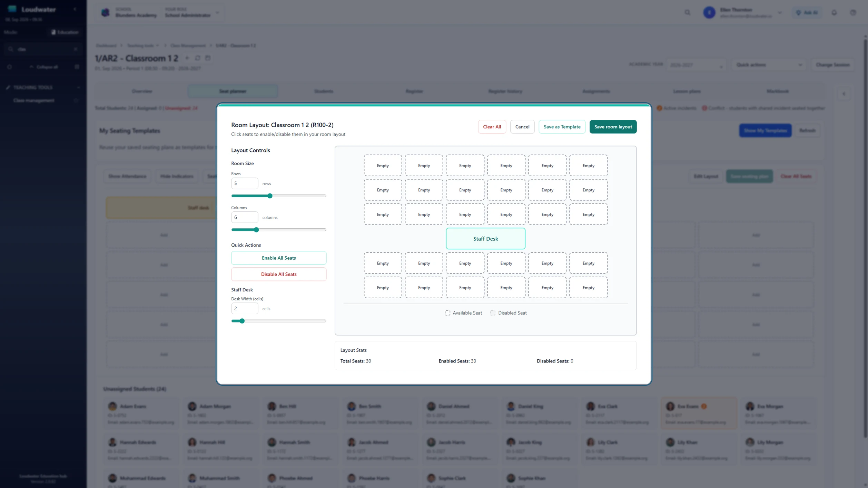This screenshot has height=488, width=868.
Task: Click the Save room layout button
Action: 613,127
